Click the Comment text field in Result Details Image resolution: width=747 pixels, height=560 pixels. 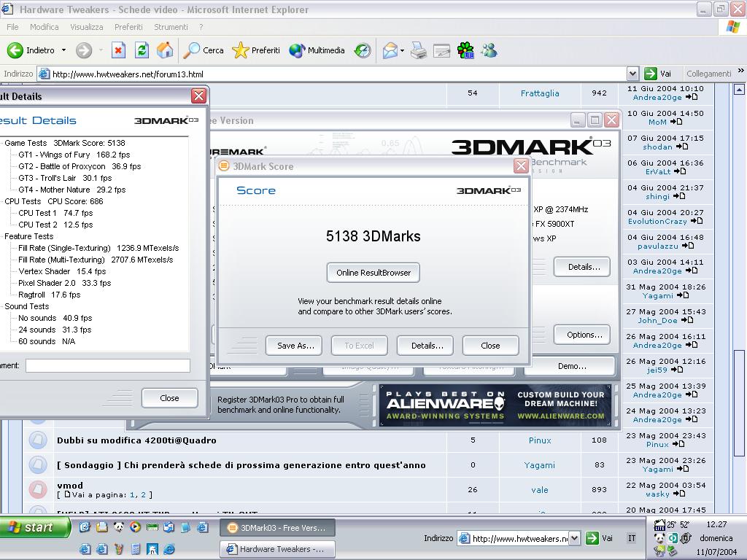tap(108, 366)
